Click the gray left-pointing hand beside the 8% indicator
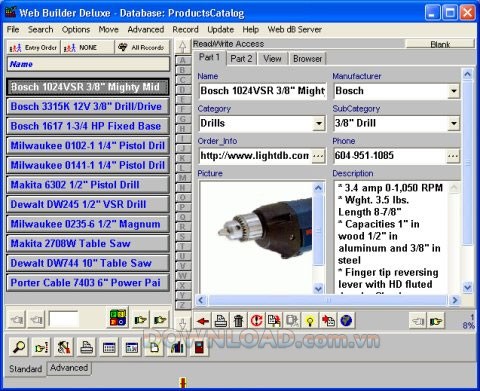Viewport: 480px width, 391px height. (418, 321)
